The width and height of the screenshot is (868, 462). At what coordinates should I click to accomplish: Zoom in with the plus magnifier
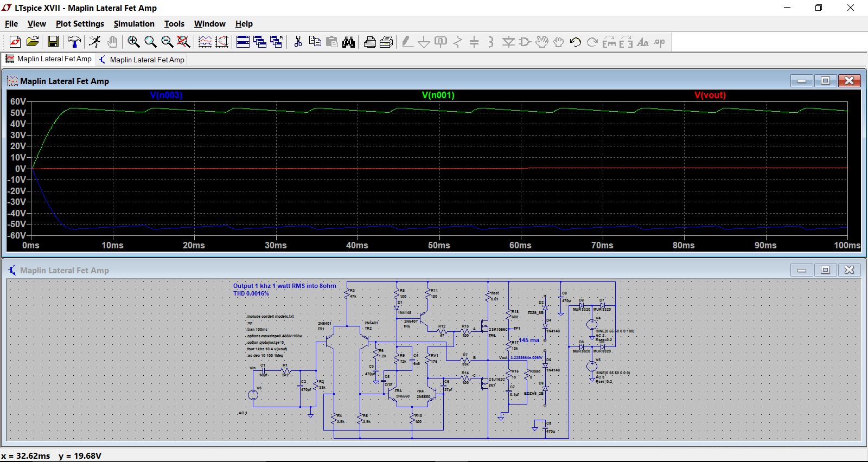[x=133, y=42]
